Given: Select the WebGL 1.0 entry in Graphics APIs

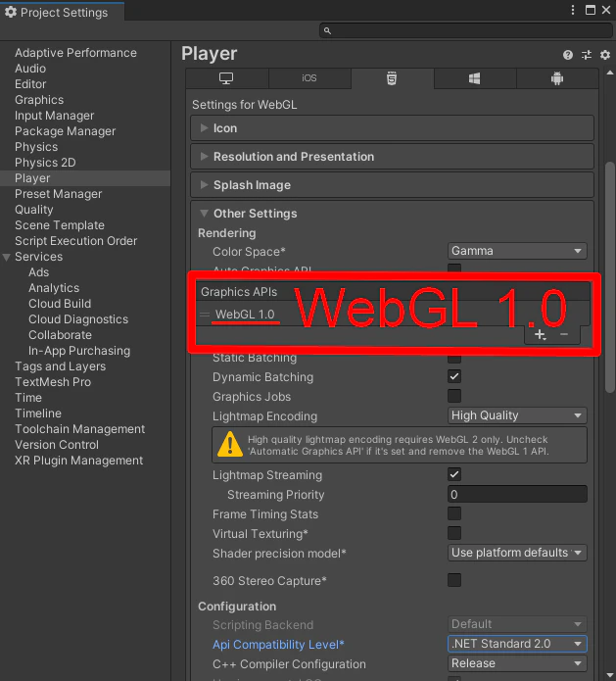Looking at the screenshot, I should (245, 315).
